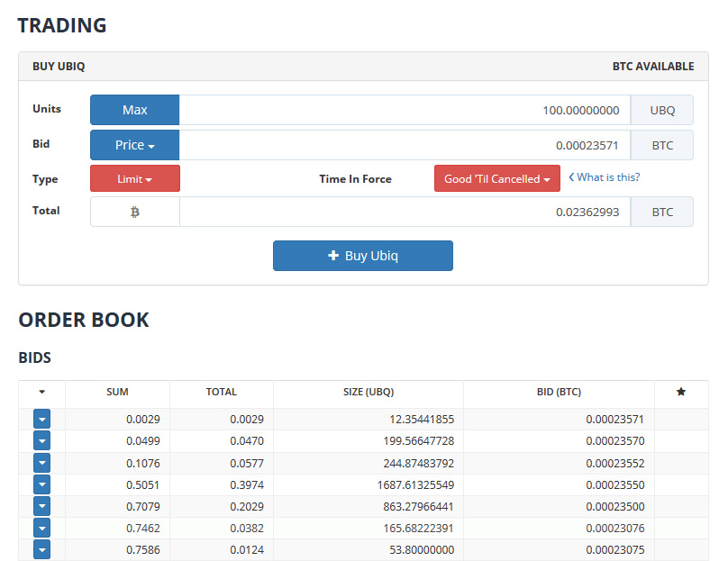Viewport: 728px width, 561px height.
Task: Click the Bitcoin symbol in Total row
Action: 134,212
